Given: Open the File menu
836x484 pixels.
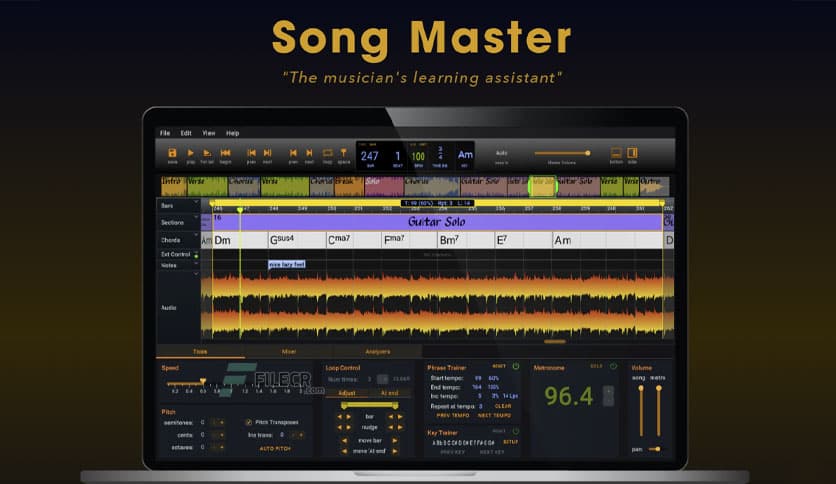Looking at the screenshot, I should [x=165, y=133].
